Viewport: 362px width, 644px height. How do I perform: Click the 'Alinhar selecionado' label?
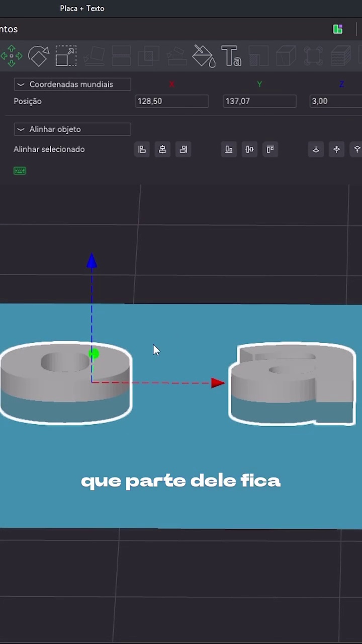[x=49, y=149]
